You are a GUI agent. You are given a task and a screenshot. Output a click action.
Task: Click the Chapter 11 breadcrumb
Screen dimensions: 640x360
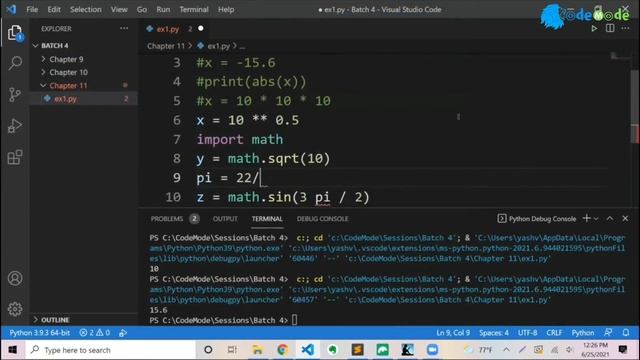166,46
